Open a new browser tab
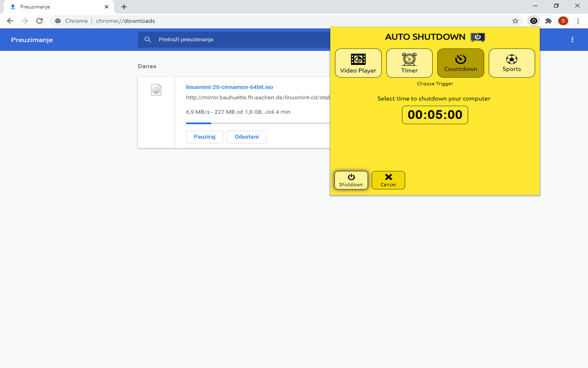Screen dimensions: 588x368 pyautogui.click(x=124, y=6)
